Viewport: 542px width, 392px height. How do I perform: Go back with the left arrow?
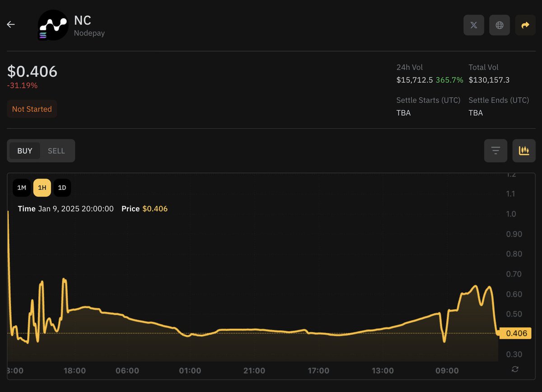[x=11, y=25]
